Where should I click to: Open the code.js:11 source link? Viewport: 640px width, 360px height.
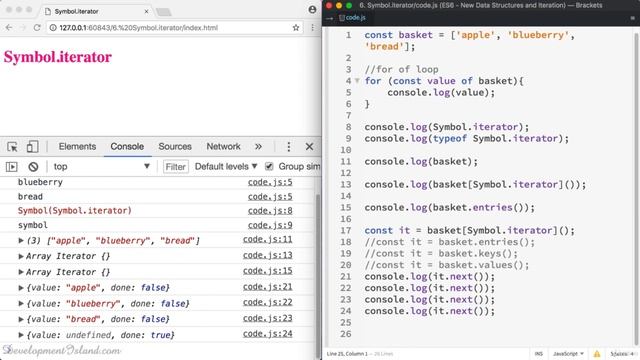267,239
